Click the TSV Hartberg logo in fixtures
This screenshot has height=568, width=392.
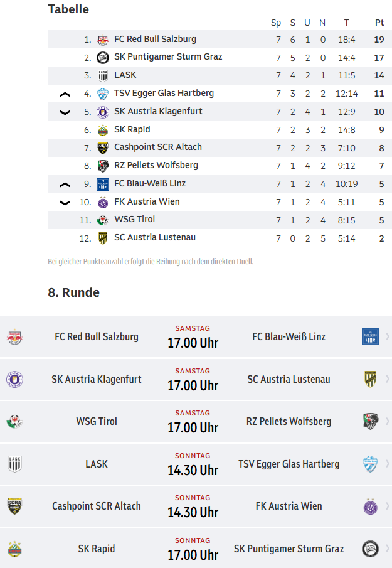370,464
